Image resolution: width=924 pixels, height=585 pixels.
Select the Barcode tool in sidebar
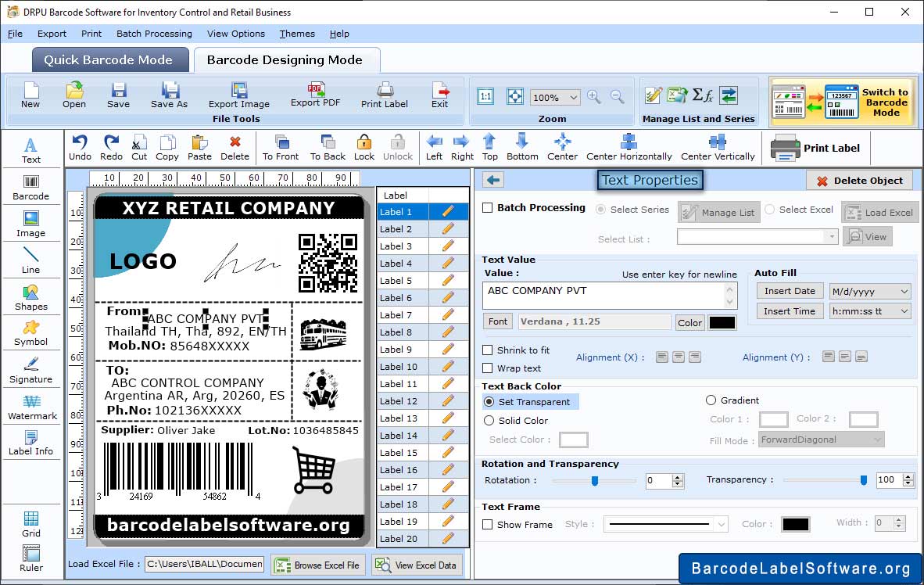(30, 188)
